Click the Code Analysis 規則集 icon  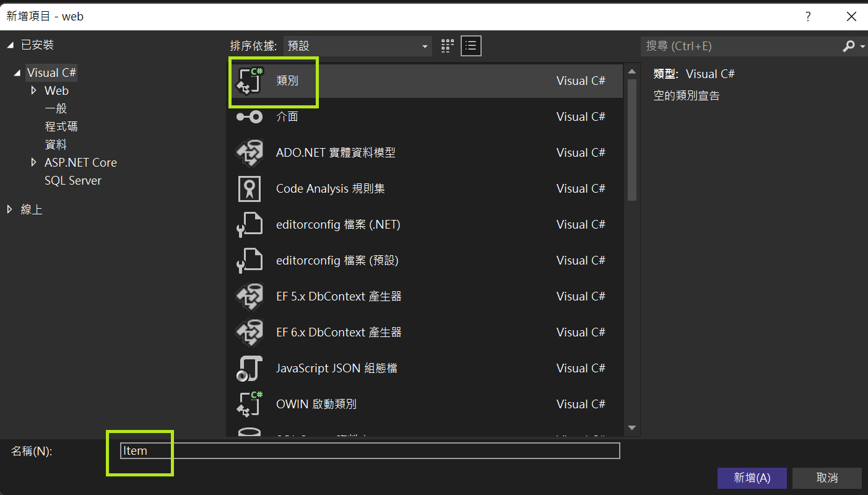pyautogui.click(x=250, y=188)
